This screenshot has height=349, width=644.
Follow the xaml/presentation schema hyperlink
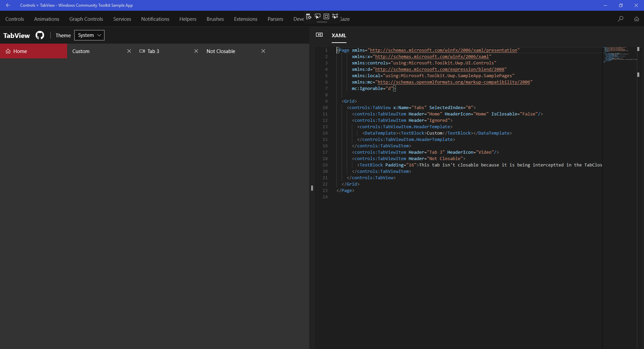pyautogui.click(x=443, y=50)
